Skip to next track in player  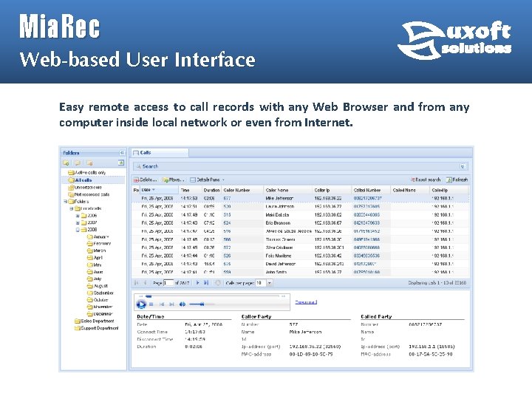click(171, 304)
